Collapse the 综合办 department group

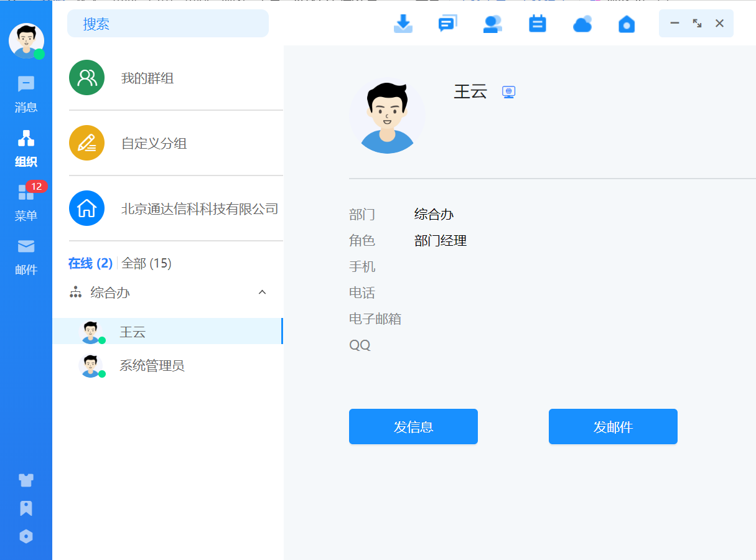(262, 292)
